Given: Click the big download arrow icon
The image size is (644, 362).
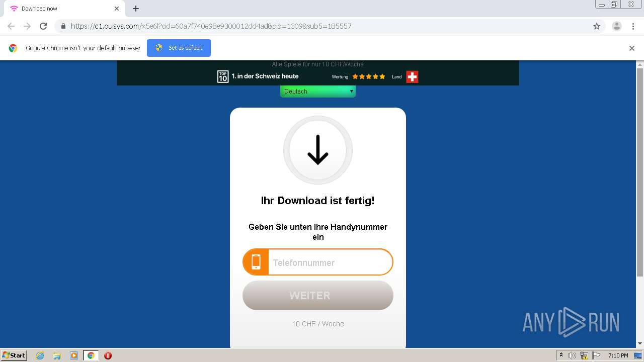Looking at the screenshot, I should tap(318, 150).
